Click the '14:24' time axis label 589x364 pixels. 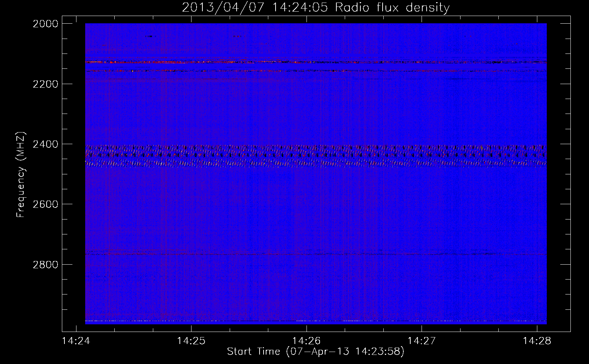(76, 341)
